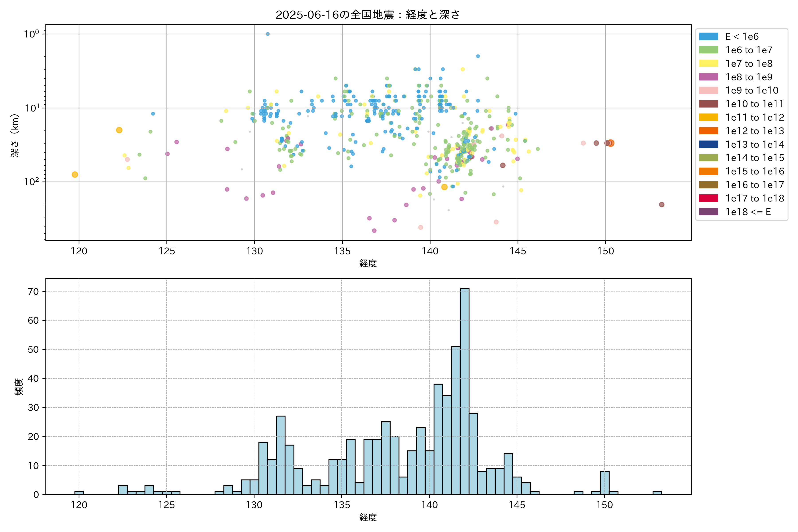The width and height of the screenshot is (798, 532).
Task: Click the histogram bar at longitude 150
Action: pos(604,483)
